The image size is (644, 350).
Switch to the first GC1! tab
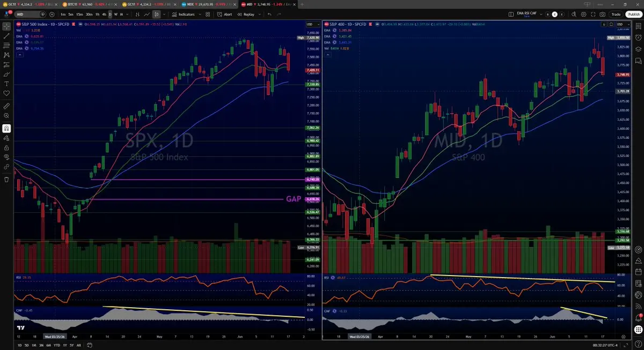pyautogui.click(x=30, y=4)
